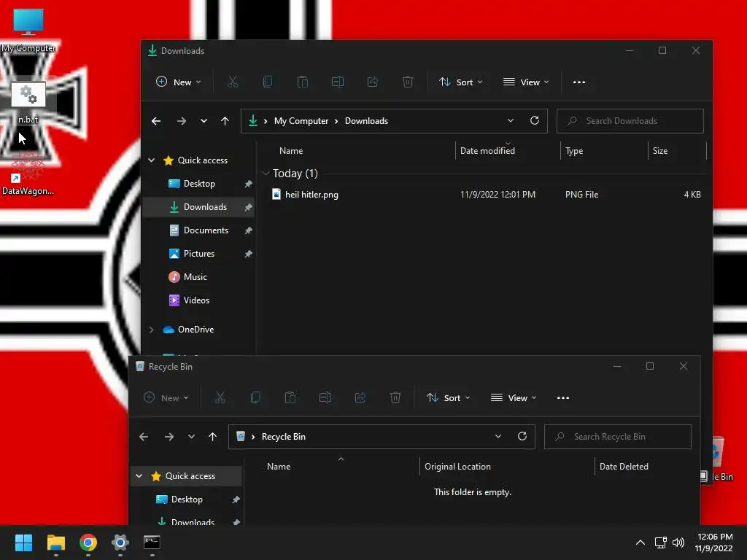The height and width of the screenshot is (560, 747).
Task: Go forward in the Downloads window
Action: [x=182, y=121]
